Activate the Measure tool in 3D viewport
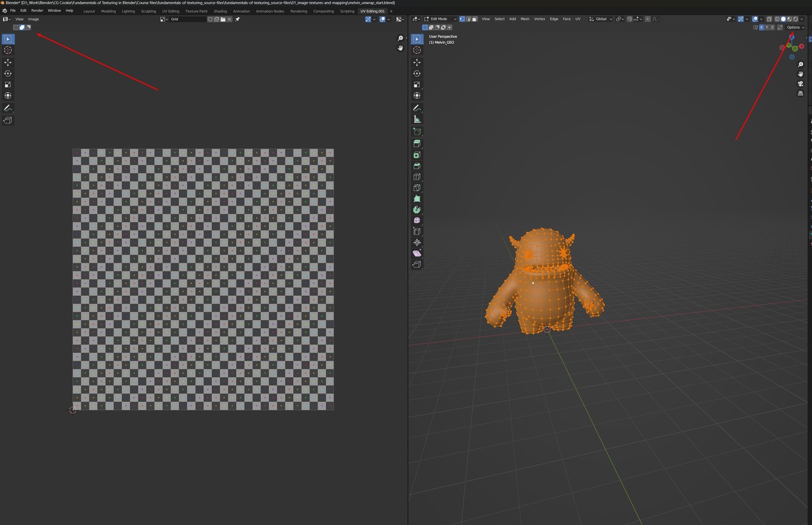812x525 pixels. [417, 119]
